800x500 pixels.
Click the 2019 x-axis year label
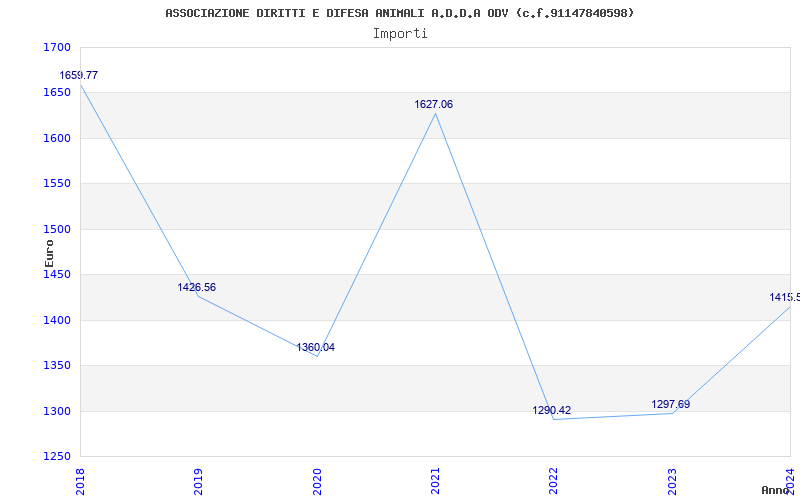point(198,482)
